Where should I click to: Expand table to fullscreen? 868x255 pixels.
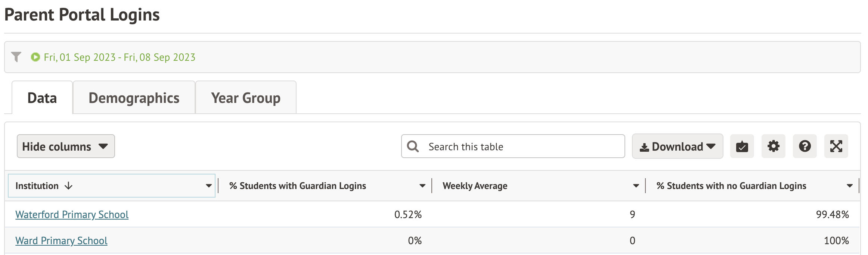[836, 147]
